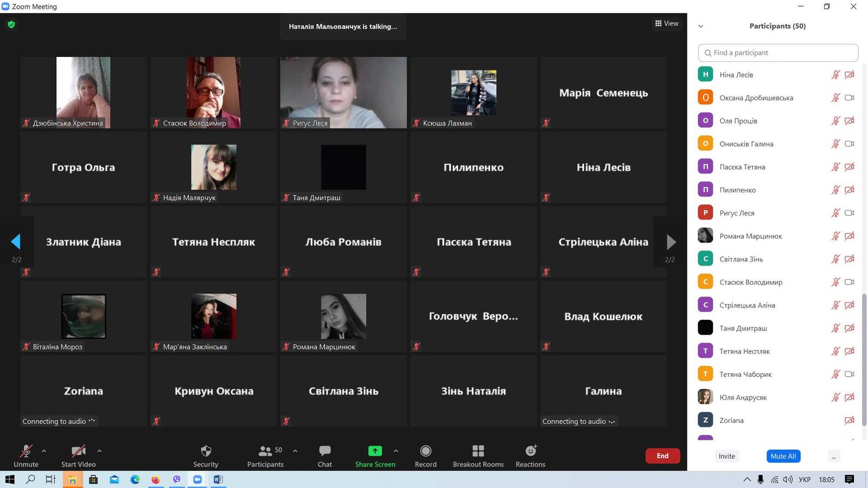Image resolution: width=868 pixels, height=488 pixels.
Task: Expand video options arrow beside Start Video
Action: pyautogui.click(x=99, y=451)
